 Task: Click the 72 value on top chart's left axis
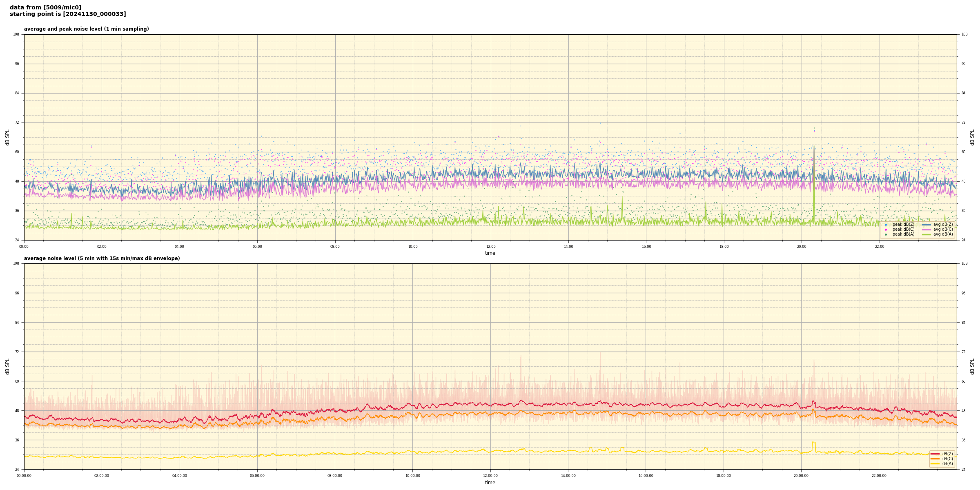(17, 122)
